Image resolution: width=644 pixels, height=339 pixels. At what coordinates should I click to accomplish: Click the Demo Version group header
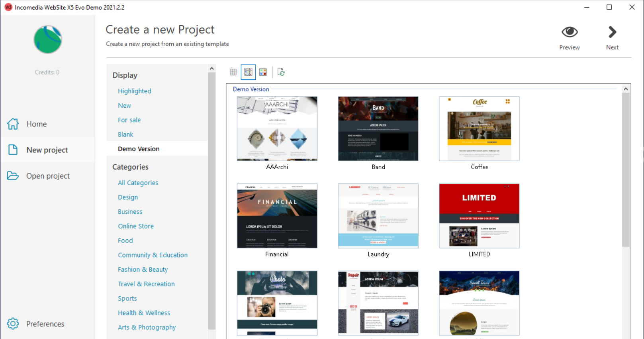251,89
